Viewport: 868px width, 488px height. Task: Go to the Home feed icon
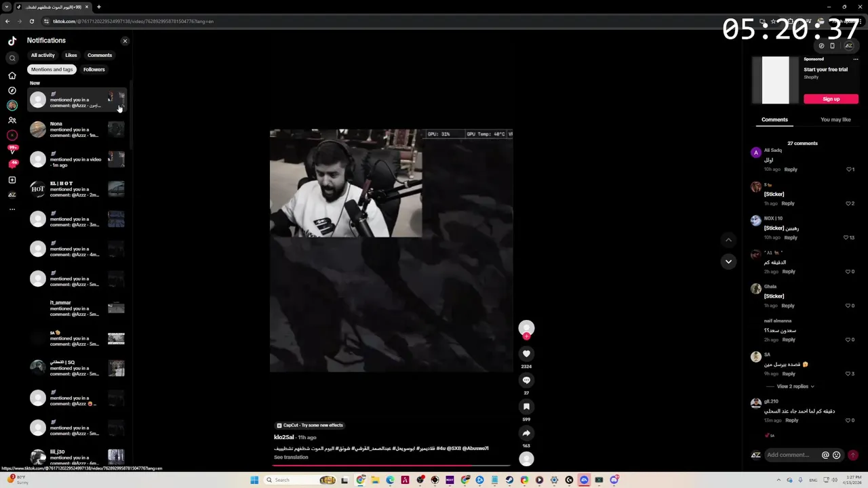coord(12,75)
